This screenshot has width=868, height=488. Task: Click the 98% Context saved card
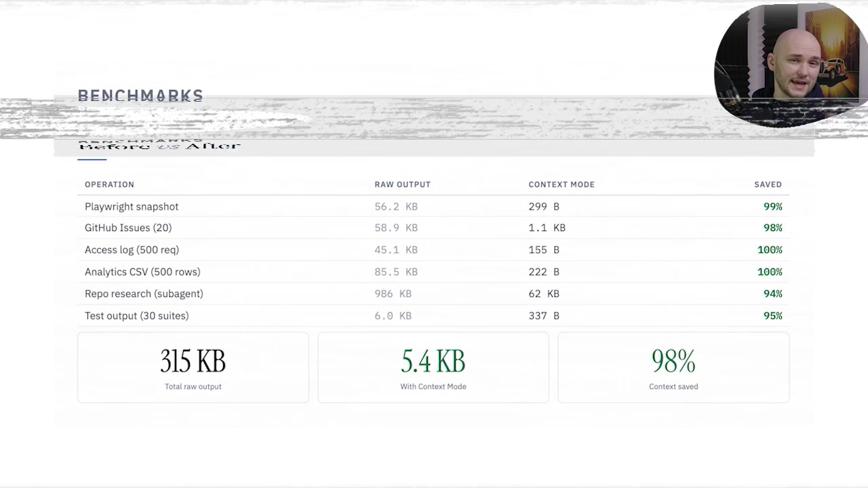tap(673, 367)
